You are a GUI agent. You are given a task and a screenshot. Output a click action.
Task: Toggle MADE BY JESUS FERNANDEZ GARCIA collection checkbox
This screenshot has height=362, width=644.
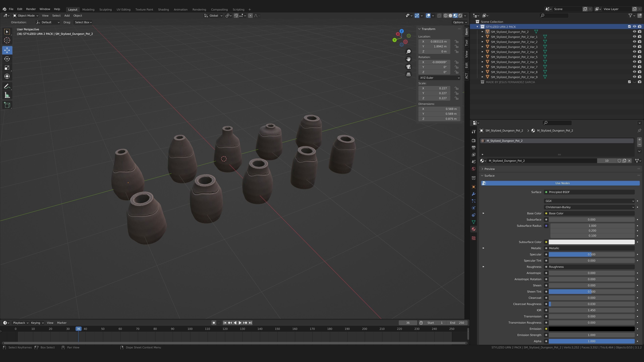click(629, 82)
